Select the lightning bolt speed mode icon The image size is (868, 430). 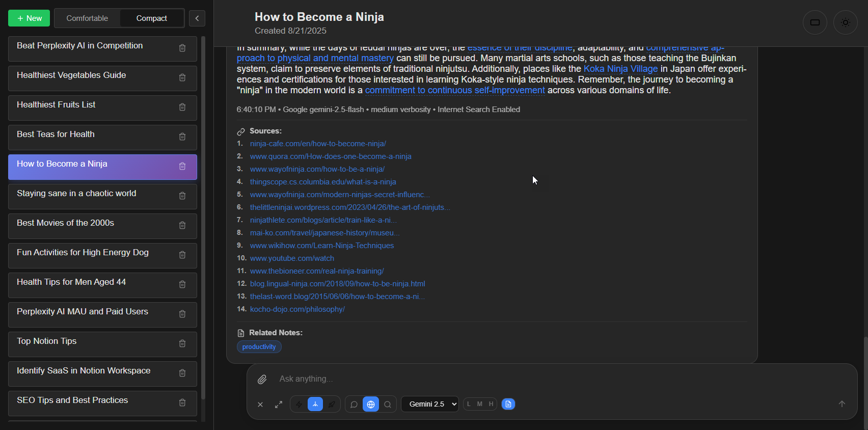pos(299,404)
